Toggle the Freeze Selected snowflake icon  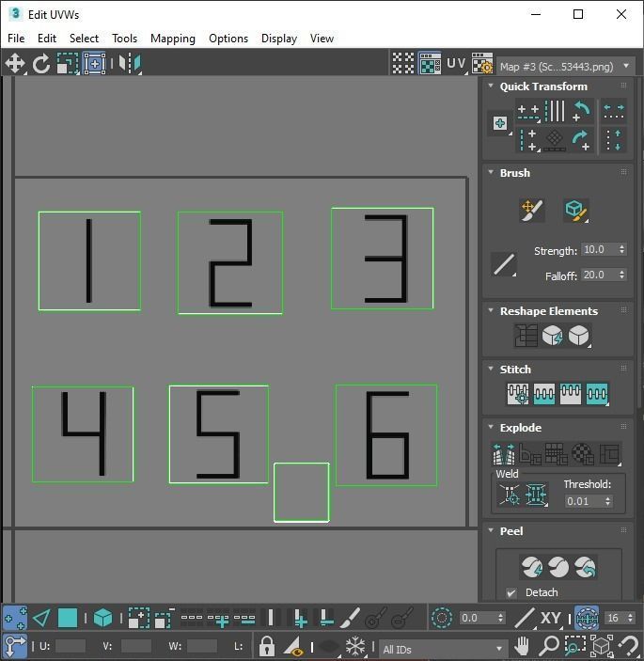coord(355,646)
